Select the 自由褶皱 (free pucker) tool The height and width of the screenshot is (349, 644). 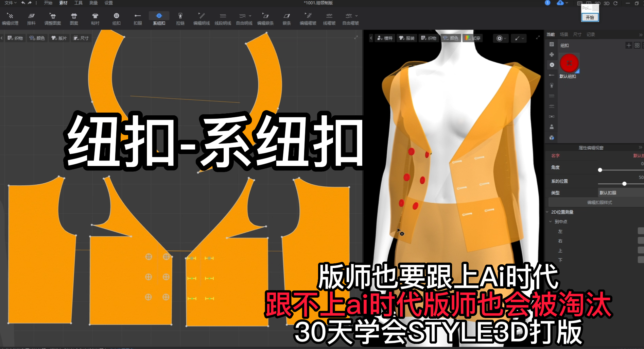tap(350, 19)
